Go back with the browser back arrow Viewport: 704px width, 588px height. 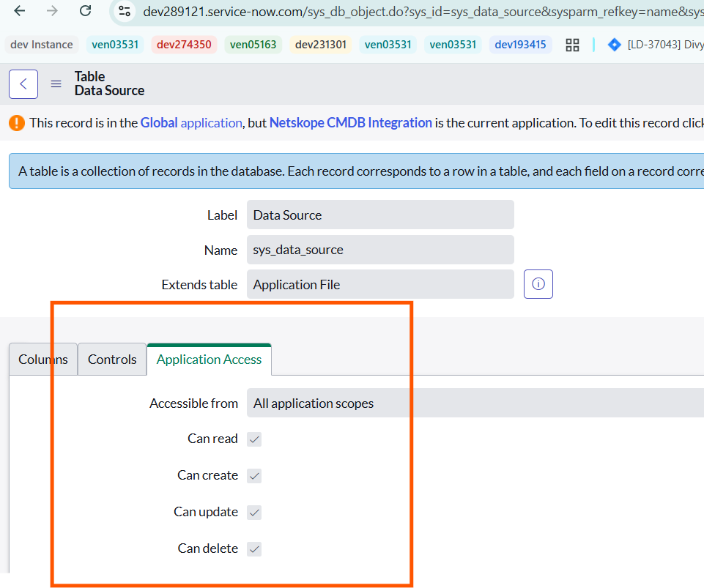tap(19, 11)
